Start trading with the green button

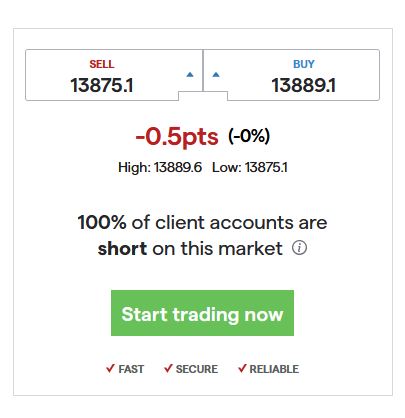tap(202, 313)
